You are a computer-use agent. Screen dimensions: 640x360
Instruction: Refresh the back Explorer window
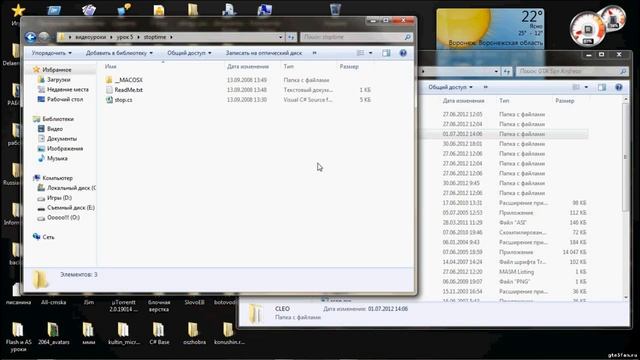pyautogui.click(x=507, y=71)
